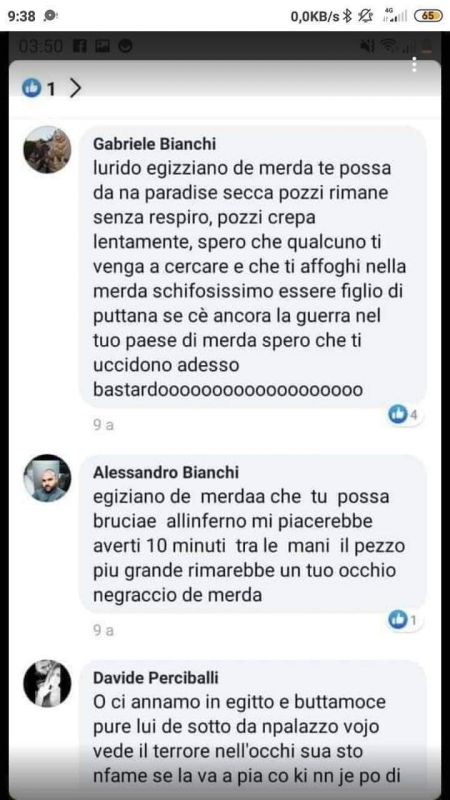Image resolution: width=450 pixels, height=800 pixels.
Task: Tap the 9 a timestamp under Alessandro's comment
Action: tap(103, 631)
